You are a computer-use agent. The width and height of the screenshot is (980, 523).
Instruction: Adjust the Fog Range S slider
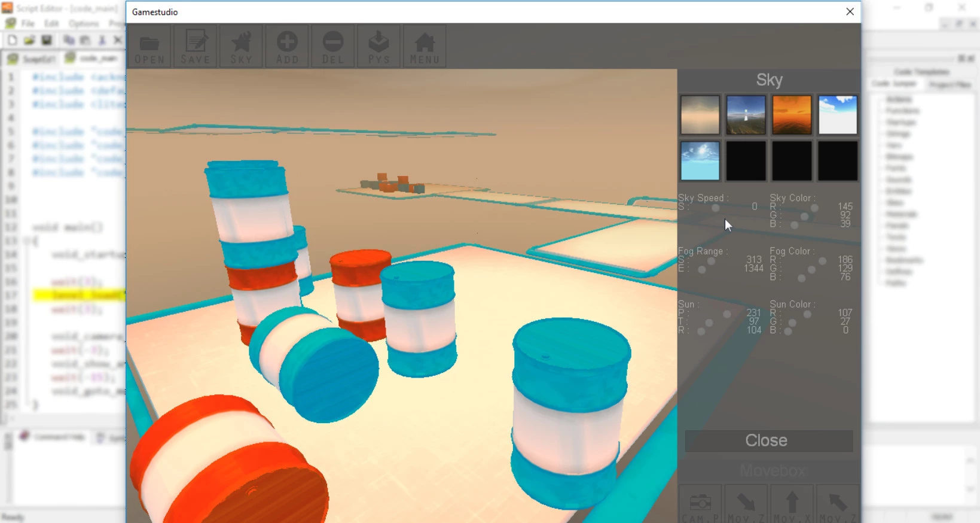pyautogui.click(x=711, y=261)
